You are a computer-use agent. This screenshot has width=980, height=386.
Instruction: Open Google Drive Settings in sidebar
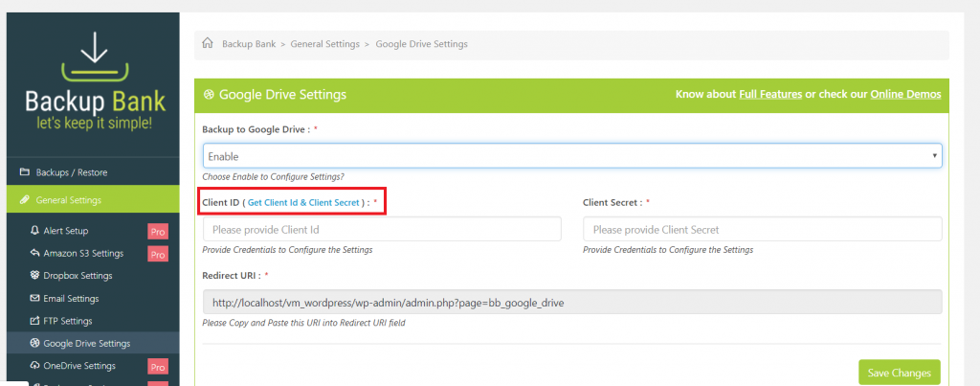tap(87, 344)
